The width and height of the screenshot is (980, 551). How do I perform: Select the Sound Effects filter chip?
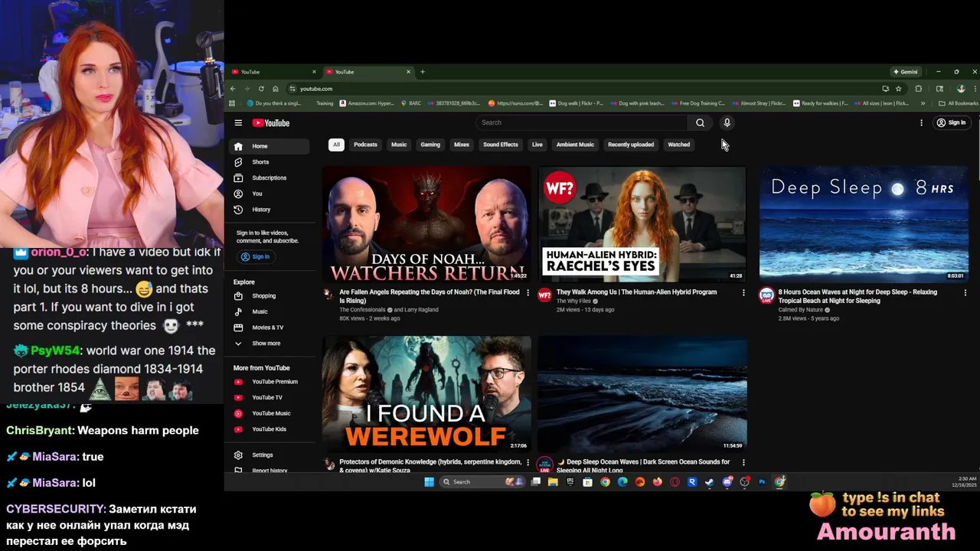(501, 145)
